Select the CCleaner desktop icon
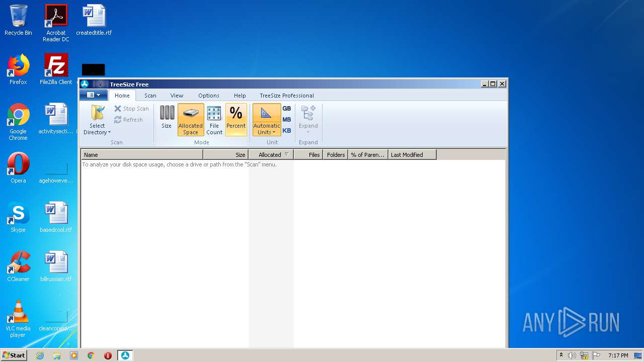644x362 pixels. pyautogui.click(x=18, y=266)
